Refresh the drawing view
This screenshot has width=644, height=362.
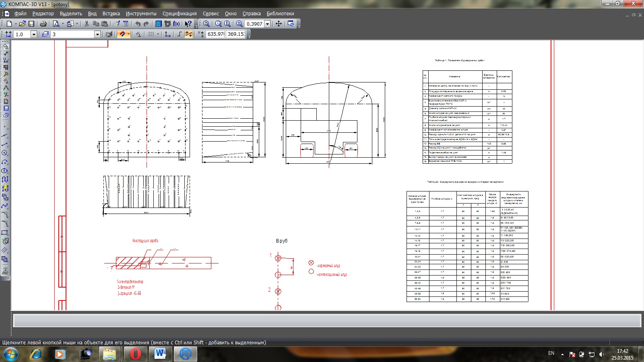291,24
